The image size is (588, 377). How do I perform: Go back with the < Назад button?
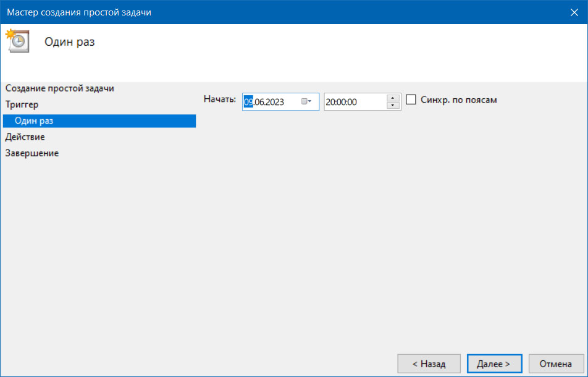tap(429, 363)
